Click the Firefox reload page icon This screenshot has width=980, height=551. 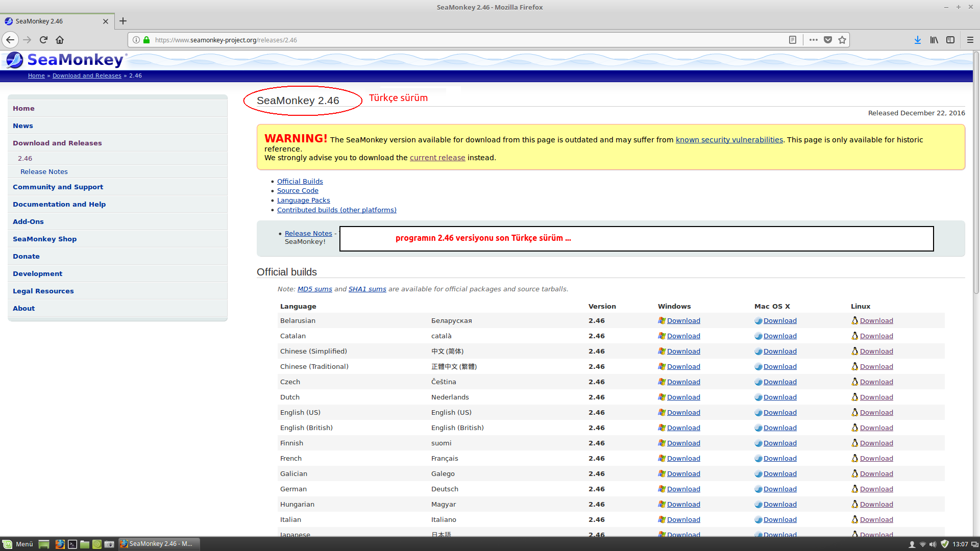(43, 40)
